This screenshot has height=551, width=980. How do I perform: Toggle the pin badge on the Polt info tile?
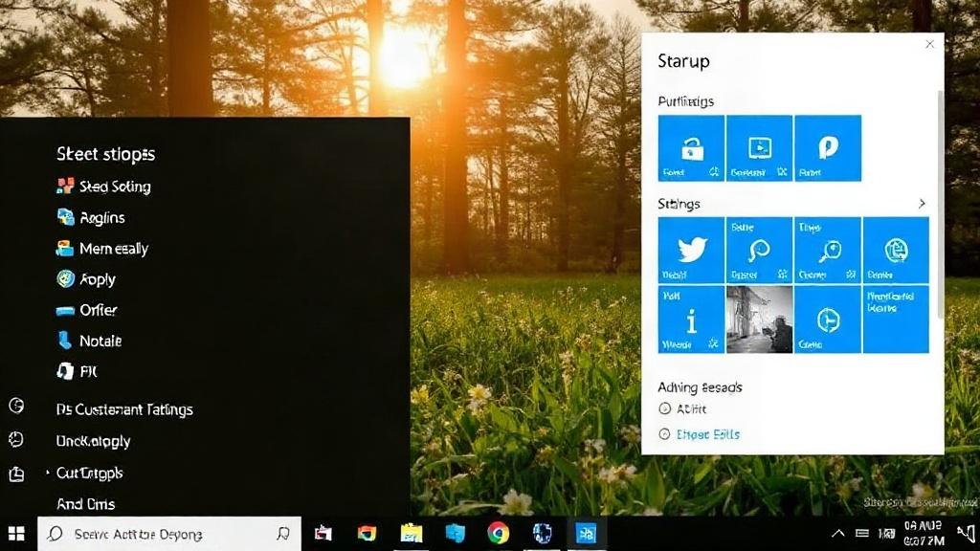click(x=714, y=343)
